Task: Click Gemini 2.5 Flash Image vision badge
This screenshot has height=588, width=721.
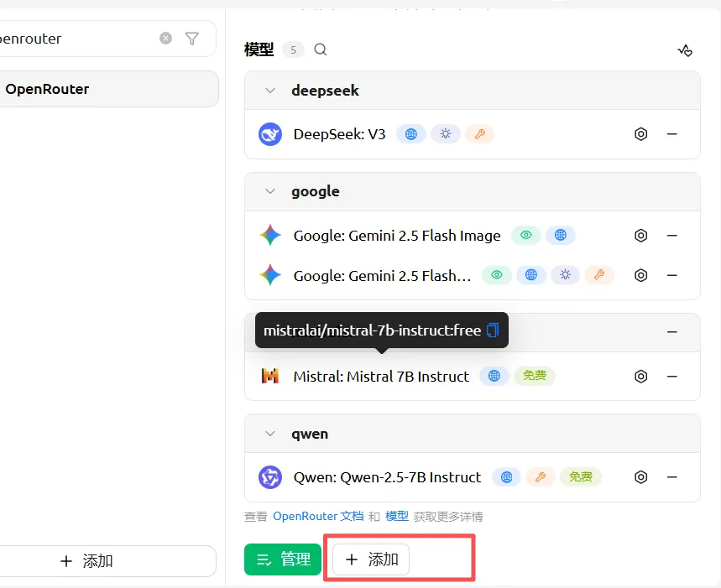Action: [526, 235]
